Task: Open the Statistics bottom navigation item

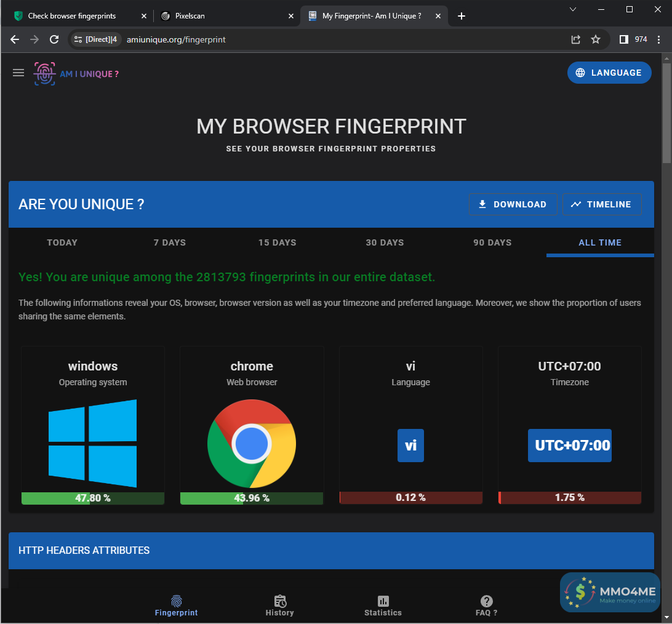Action: pyautogui.click(x=383, y=606)
